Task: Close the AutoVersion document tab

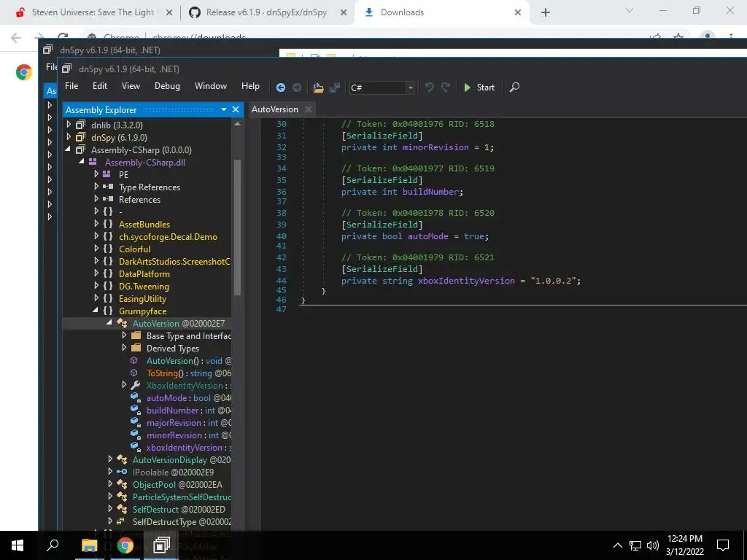Action: (x=309, y=109)
